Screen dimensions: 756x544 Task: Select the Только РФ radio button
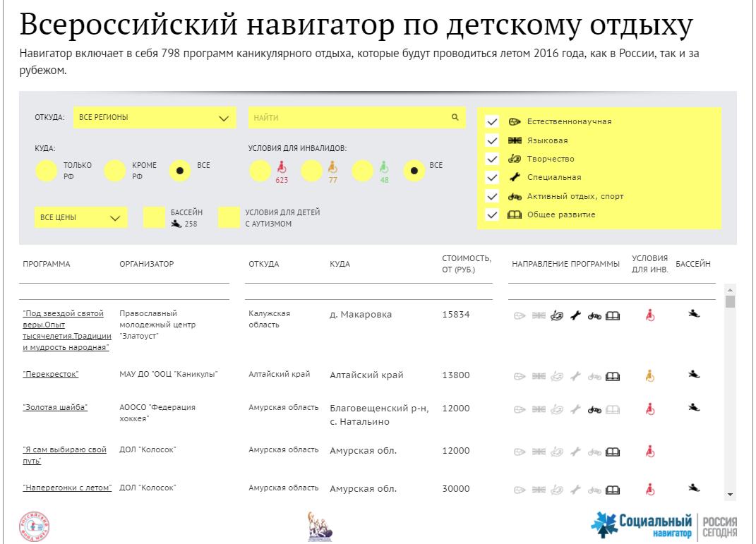47,171
